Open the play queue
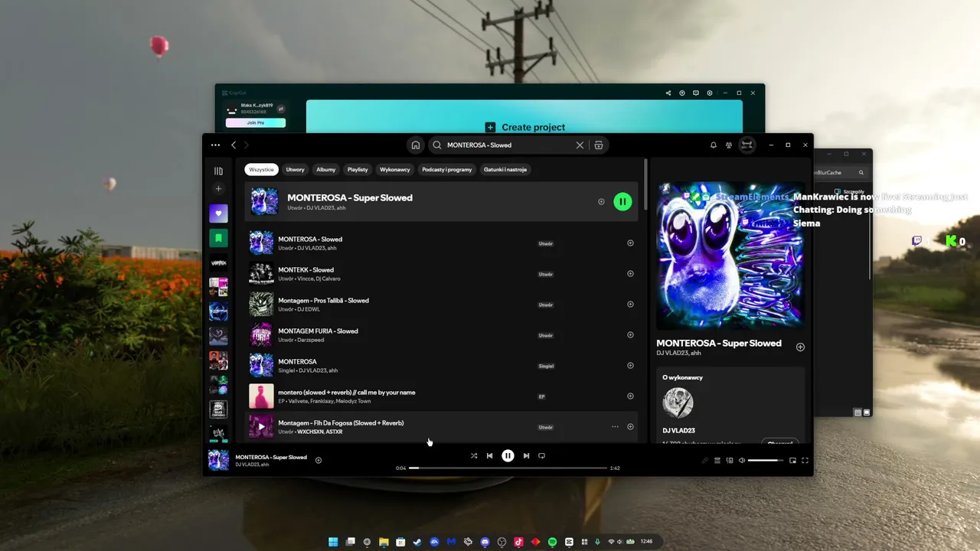The height and width of the screenshot is (551, 980). tap(717, 461)
